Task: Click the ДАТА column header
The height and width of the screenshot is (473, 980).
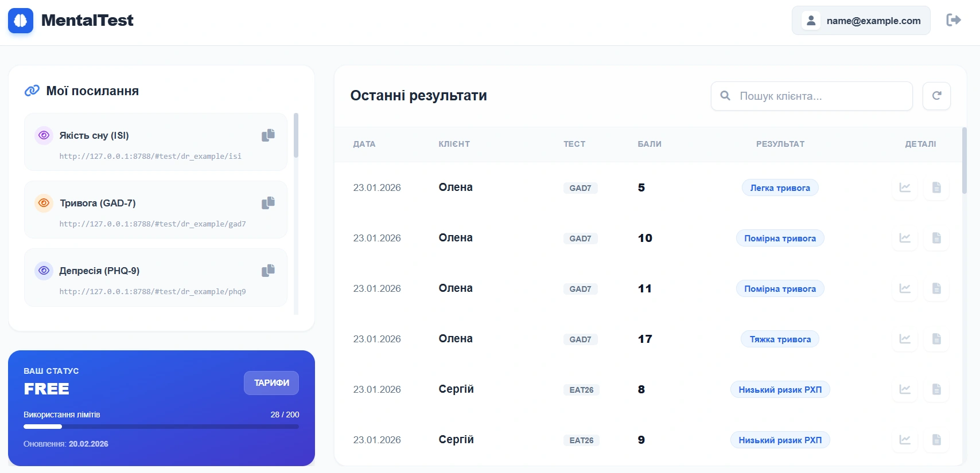Action: [364, 144]
